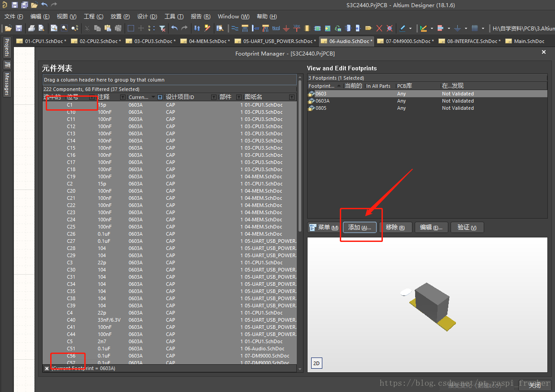The height and width of the screenshot is (392, 555).
Task: Click the Cut scissors icon
Action: [87, 28]
